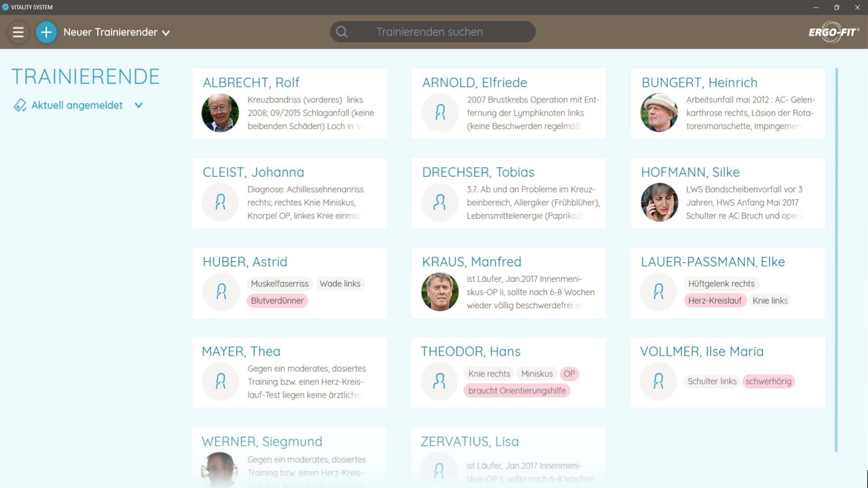Click CLEIST, Johanna placeholder avatar icon
Viewport: 868px width, 488px height.
pyautogui.click(x=220, y=202)
